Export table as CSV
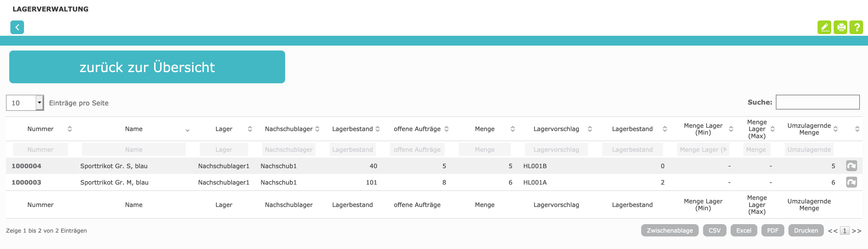Image resolution: width=868 pixels, height=249 pixels. click(714, 230)
